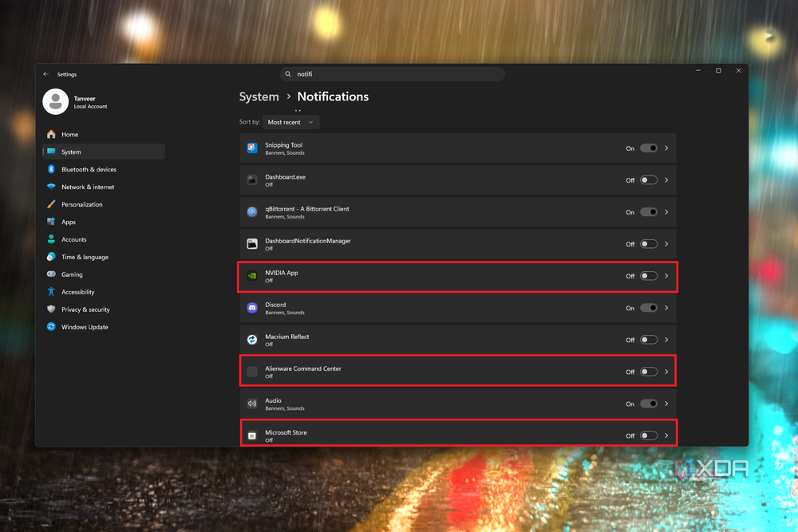The width and height of the screenshot is (798, 532).
Task: Disable qBittorrent notifications toggle
Action: [648, 212]
